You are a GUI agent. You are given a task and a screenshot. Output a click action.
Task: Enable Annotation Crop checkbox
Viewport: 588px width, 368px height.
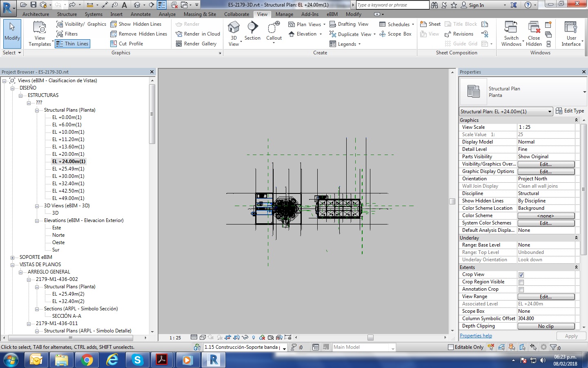(521, 289)
